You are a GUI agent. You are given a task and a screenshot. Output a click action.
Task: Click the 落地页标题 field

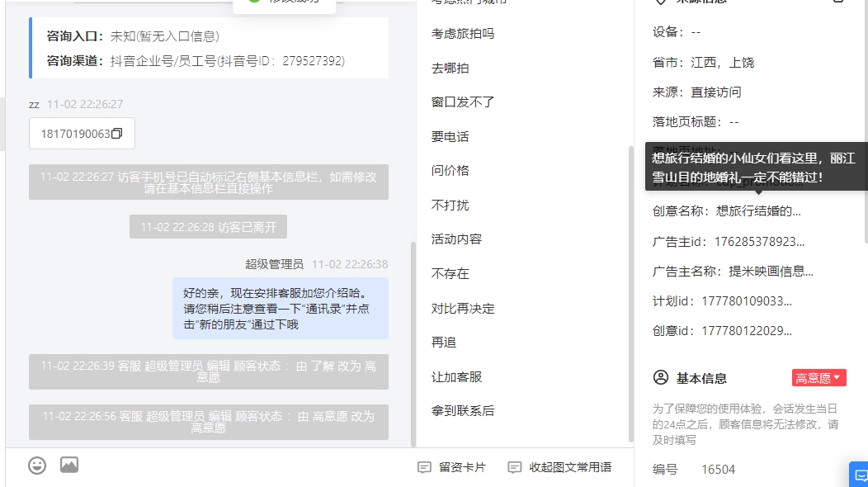click(696, 122)
